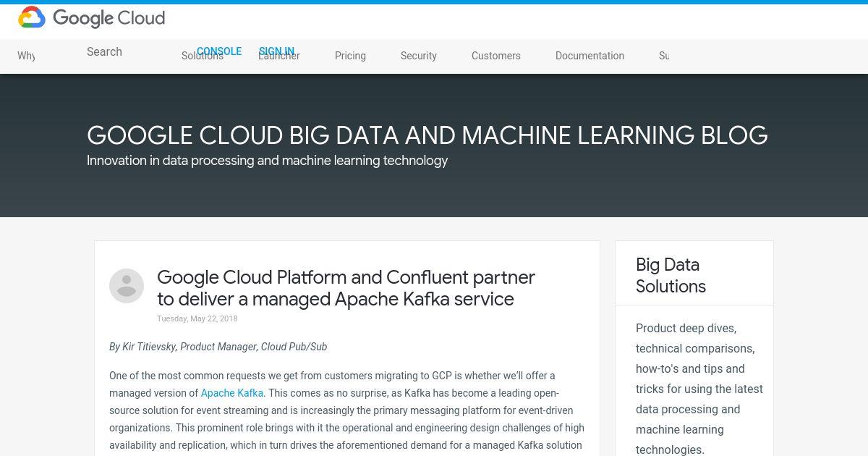Open the Search field
The width and height of the screenshot is (868, 456).
(104, 51)
